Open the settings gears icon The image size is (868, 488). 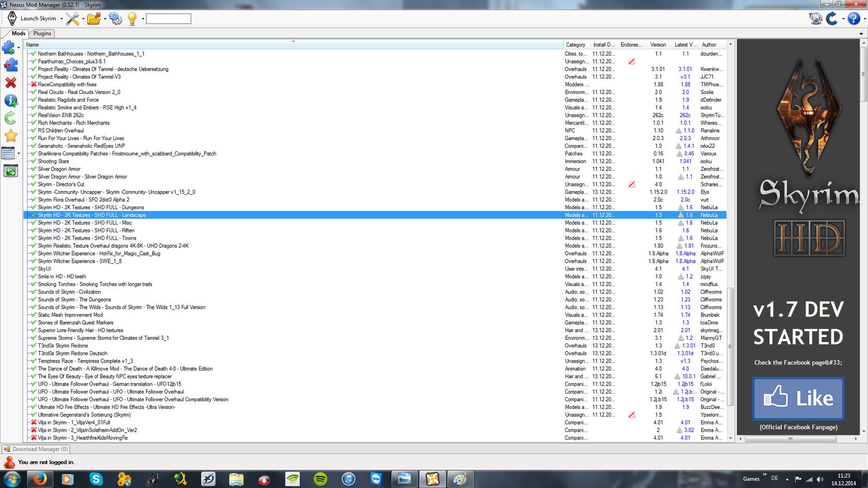click(x=115, y=19)
